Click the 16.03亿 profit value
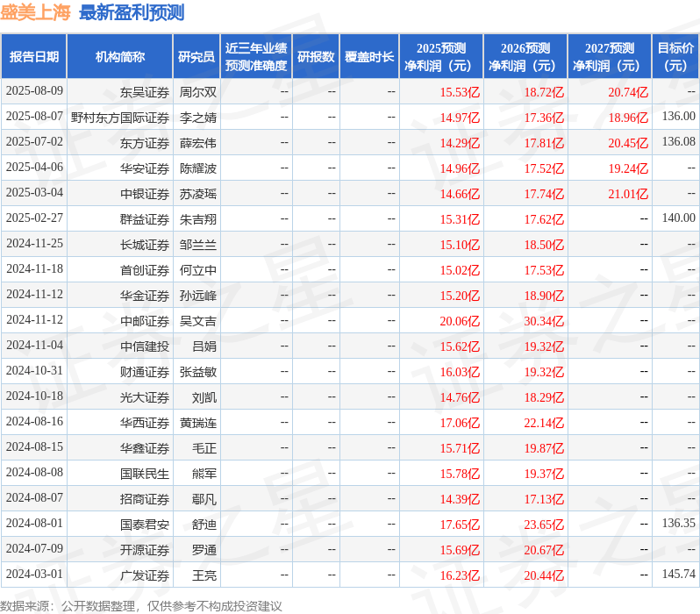Image resolution: width=700 pixels, height=614 pixels. [x=460, y=373]
